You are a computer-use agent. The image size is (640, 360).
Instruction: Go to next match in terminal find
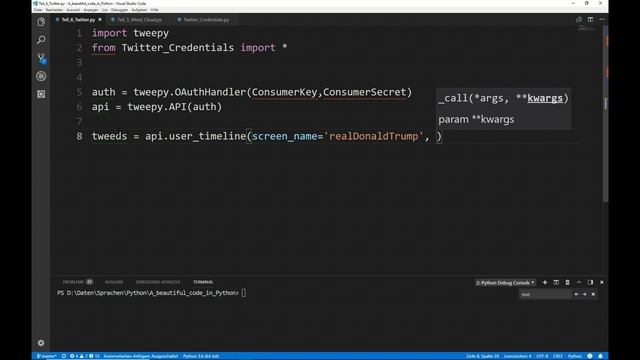point(584,294)
